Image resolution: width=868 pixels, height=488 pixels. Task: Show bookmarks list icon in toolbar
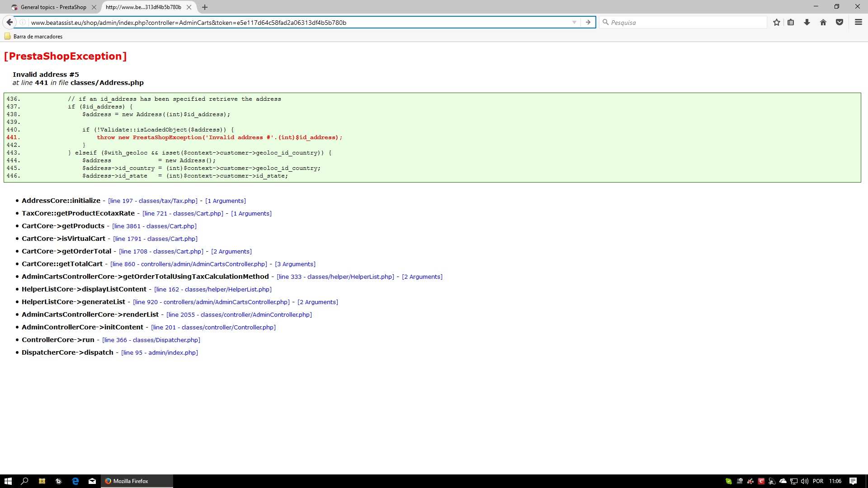click(791, 22)
